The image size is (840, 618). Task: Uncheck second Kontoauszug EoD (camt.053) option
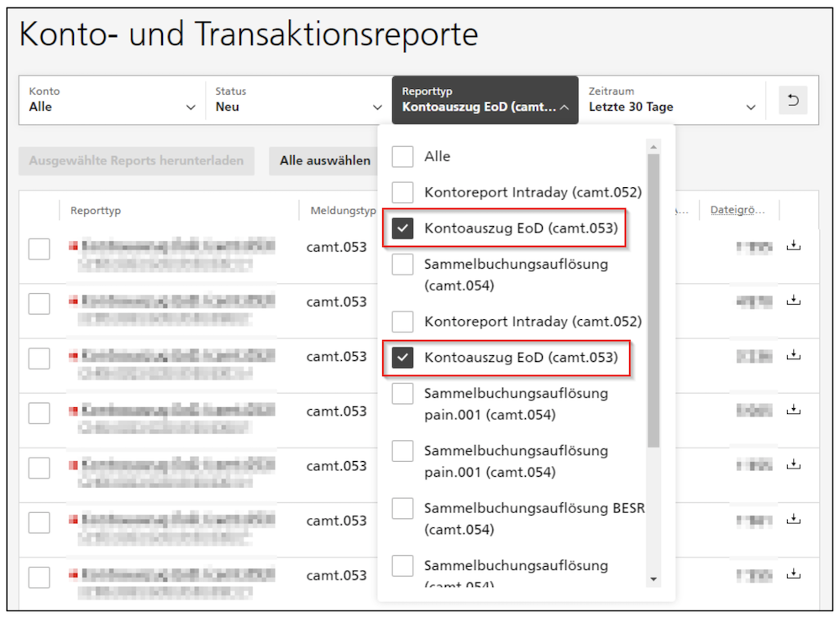click(402, 357)
